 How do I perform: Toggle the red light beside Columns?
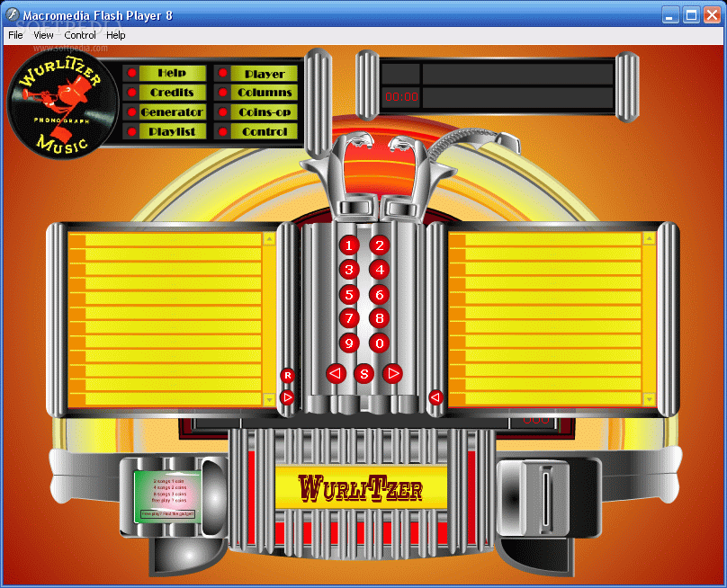tap(223, 93)
